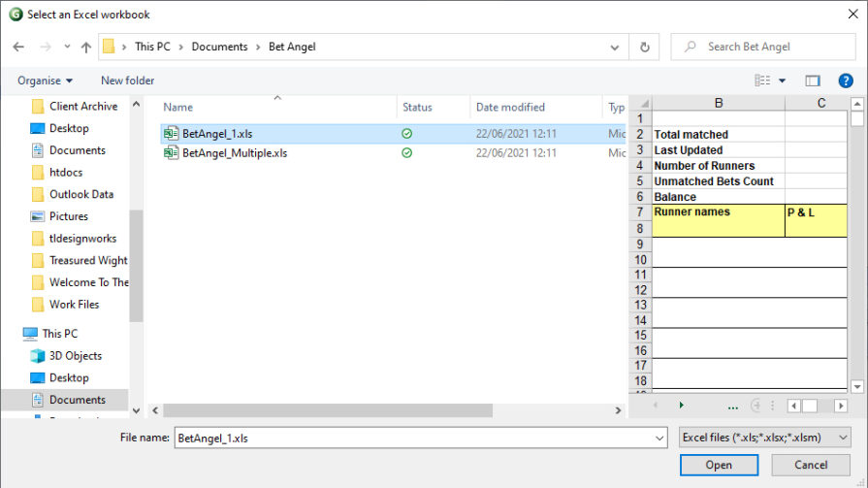The image size is (868, 488).
Task: Select column B header in the preview
Action: click(719, 103)
